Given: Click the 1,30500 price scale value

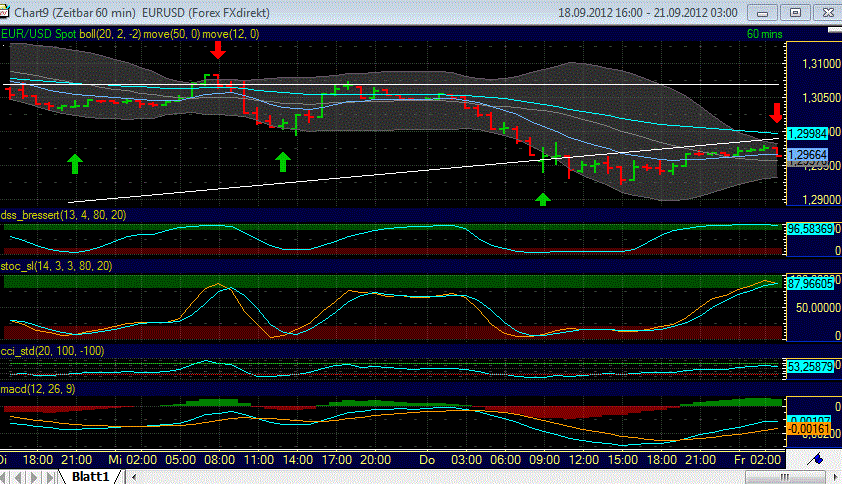Looking at the screenshot, I should pos(822,97).
